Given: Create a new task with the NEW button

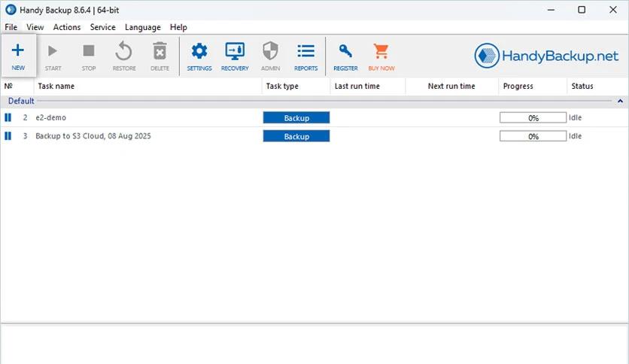Looking at the screenshot, I should 18,56.
